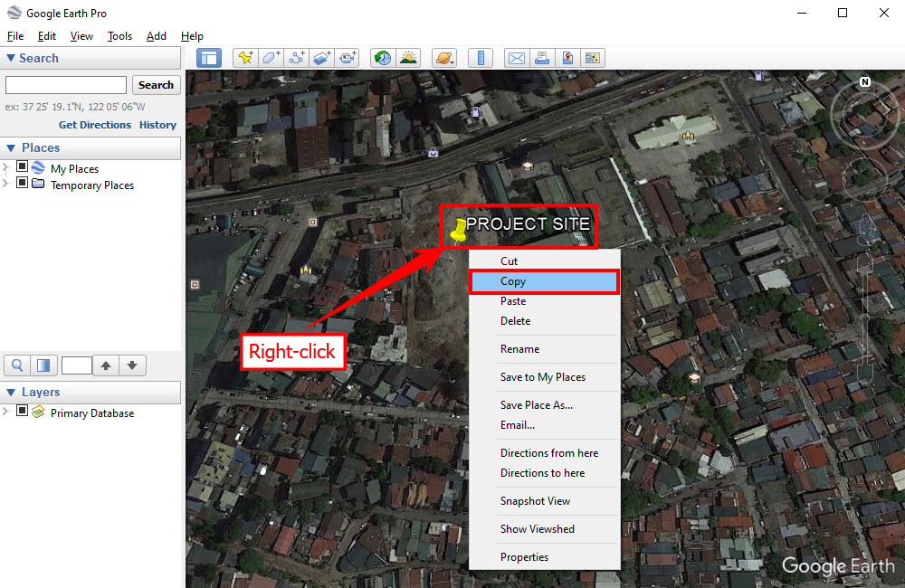Choose Copy from the context menu
905x588 pixels.
pyautogui.click(x=544, y=281)
